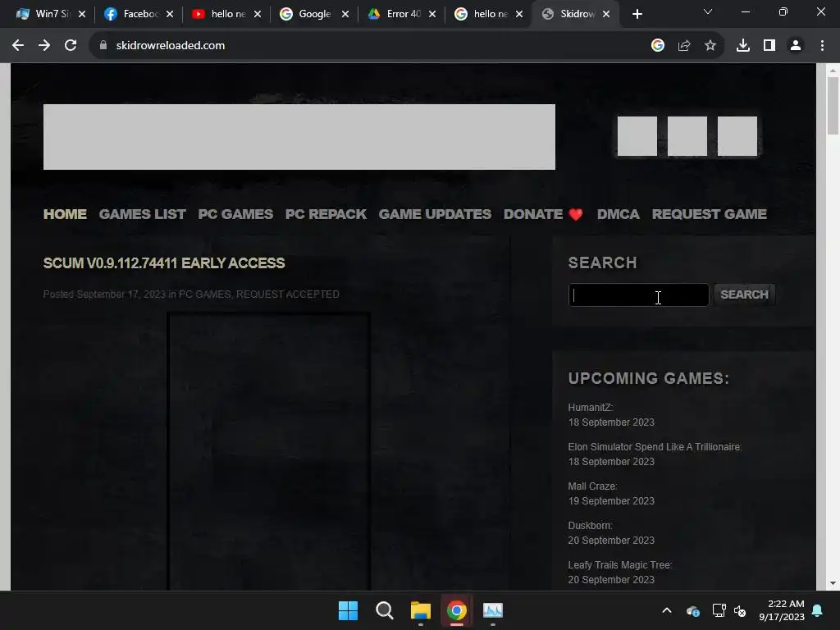
Task: Open the Windows Start menu
Action: point(348,610)
